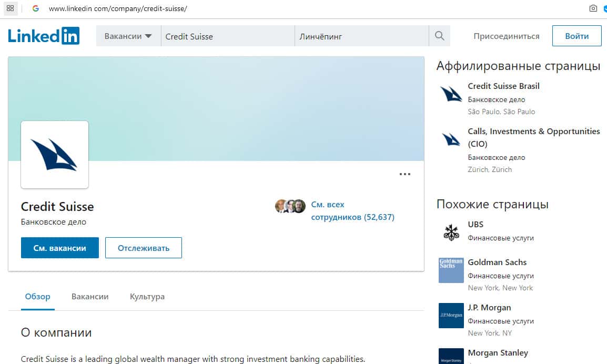This screenshot has height=364, width=607.
Task: Open the three-dot more options menu
Action: (405, 174)
